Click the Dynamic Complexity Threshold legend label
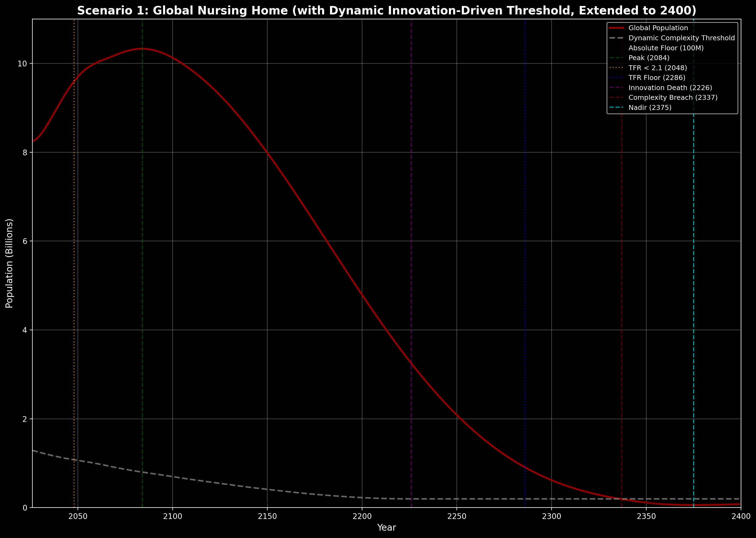The image size is (756, 538). 681,38
